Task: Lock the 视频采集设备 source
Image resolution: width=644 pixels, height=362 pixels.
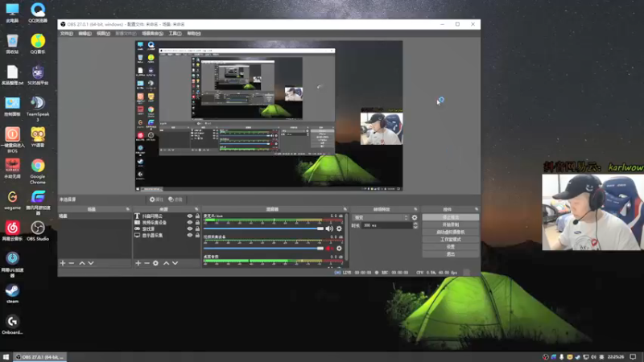Action: [x=197, y=223]
